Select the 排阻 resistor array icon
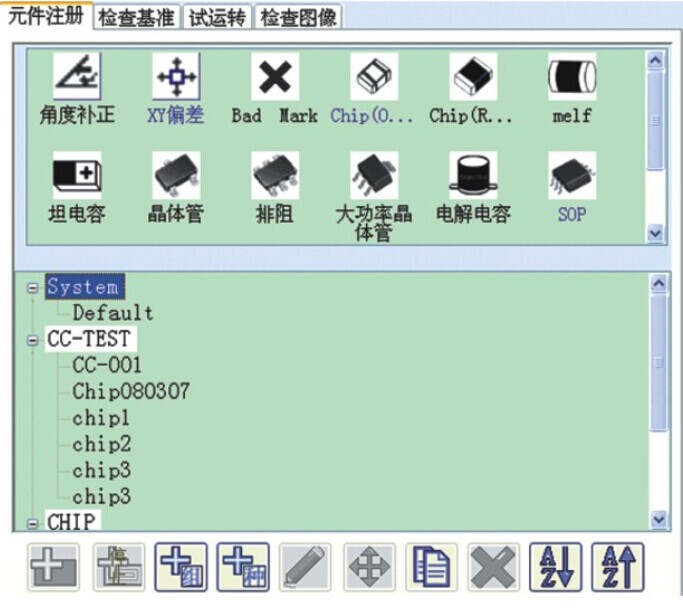Viewport: 683px width, 612px height. [274, 177]
